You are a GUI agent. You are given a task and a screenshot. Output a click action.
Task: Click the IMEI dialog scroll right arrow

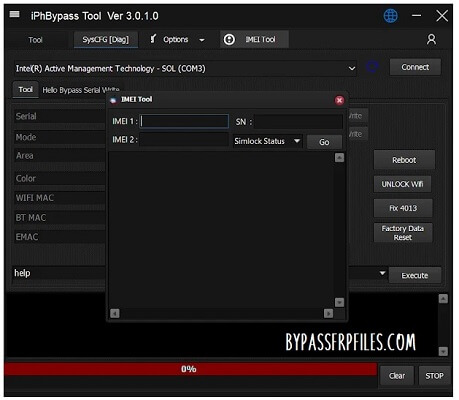[x=328, y=313]
